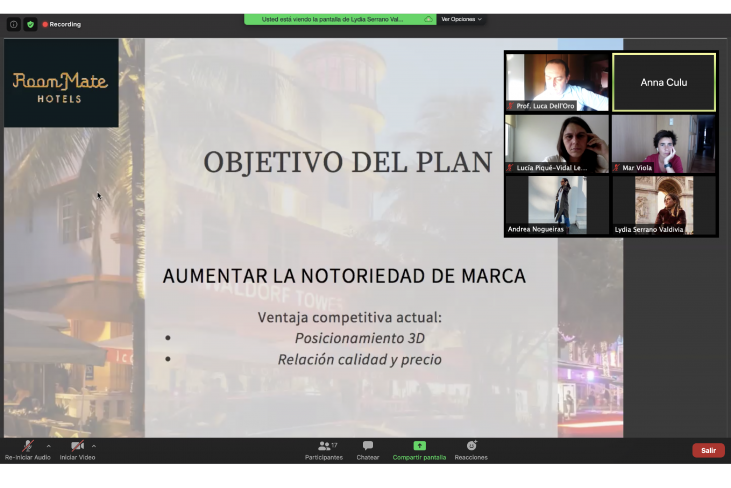Select Andrea Nogueiras video thumbnail
The image size is (731, 488).
tap(557, 205)
